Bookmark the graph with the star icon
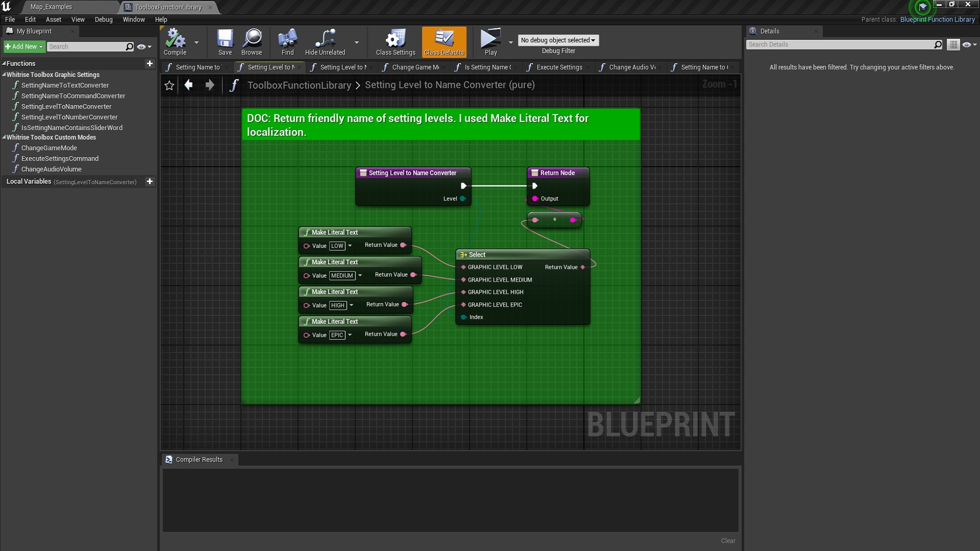Screen dimensions: 980x551 pos(169,85)
